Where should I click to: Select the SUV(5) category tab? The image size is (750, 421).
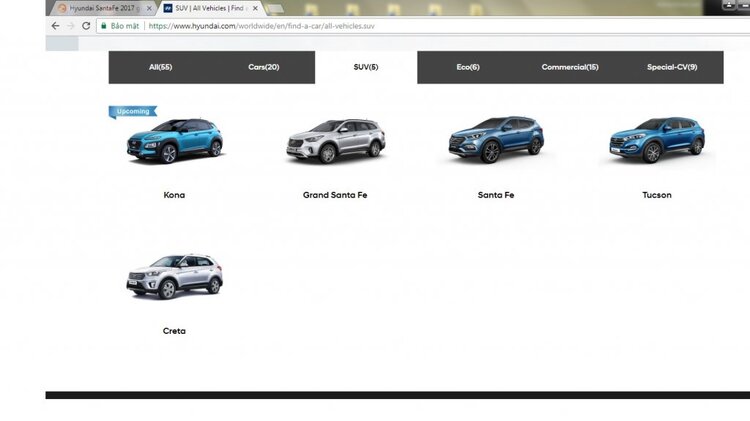click(366, 67)
